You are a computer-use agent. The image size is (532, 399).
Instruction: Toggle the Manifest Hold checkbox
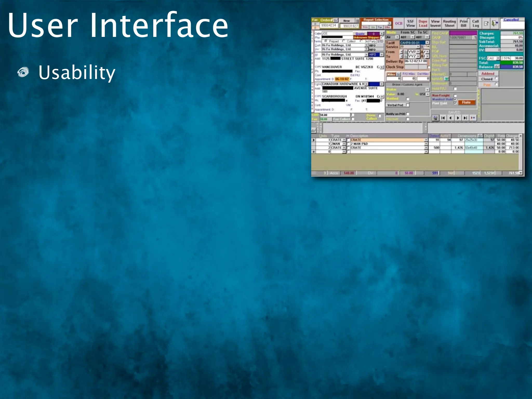(455, 99)
